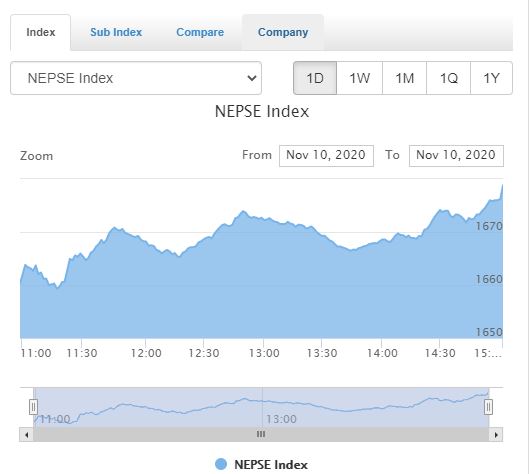Switch to the 1Y range

[x=491, y=78]
